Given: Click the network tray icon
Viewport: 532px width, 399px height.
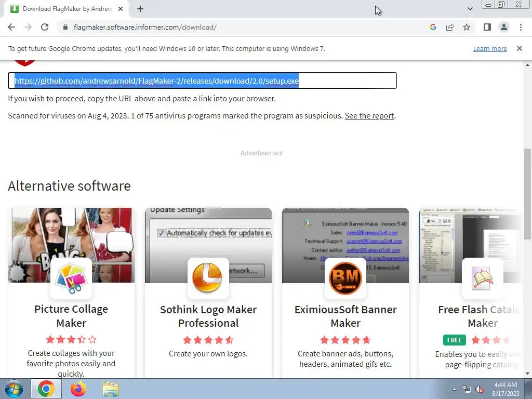Looking at the screenshot, I should tap(467, 389).
